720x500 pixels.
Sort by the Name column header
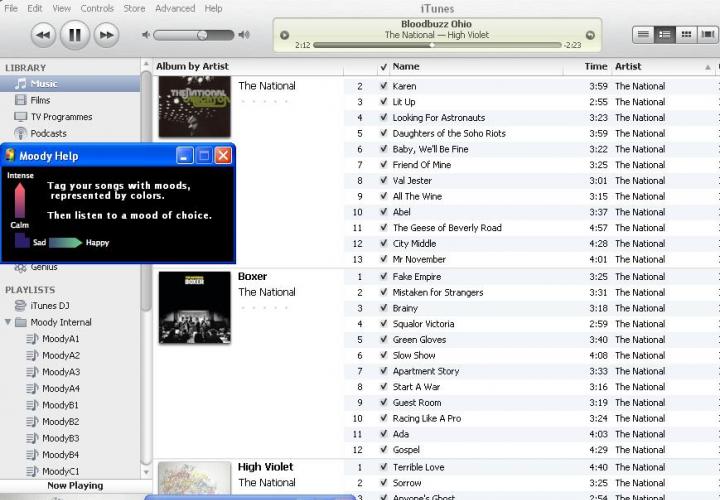point(476,67)
